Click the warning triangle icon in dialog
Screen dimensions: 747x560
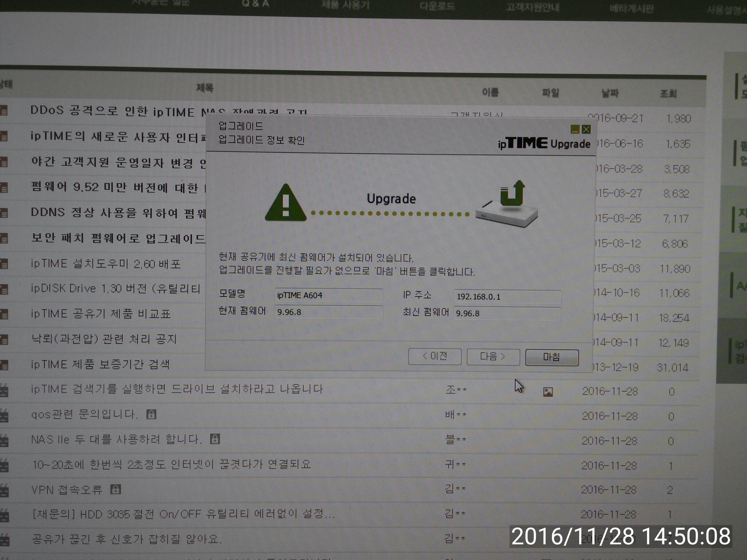286,203
